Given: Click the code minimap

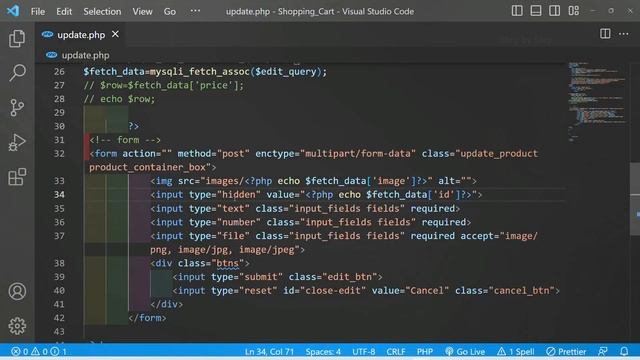Looking at the screenshot, I should pos(597,102).
